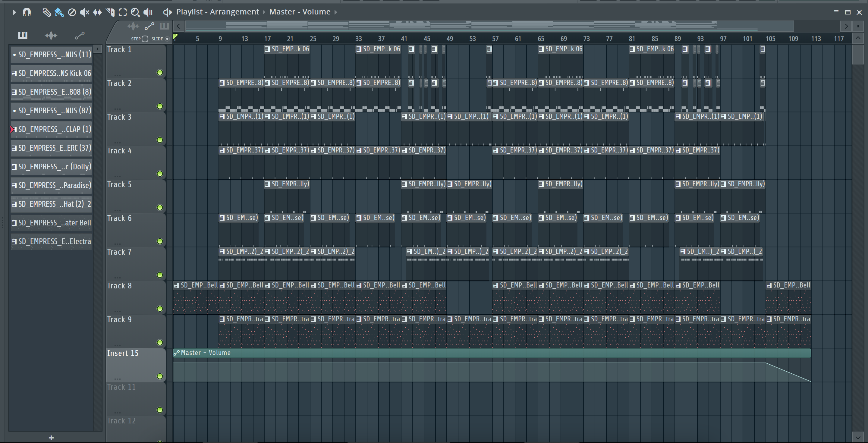868x443 pixels.
Task: Select the Slip tool
Action: pos(97,12)
